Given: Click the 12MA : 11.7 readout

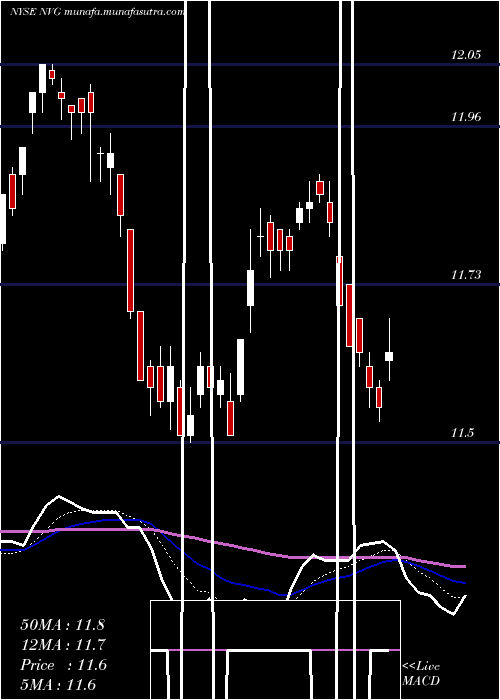Looking at the screenshot, I should (x=62, y=645).
